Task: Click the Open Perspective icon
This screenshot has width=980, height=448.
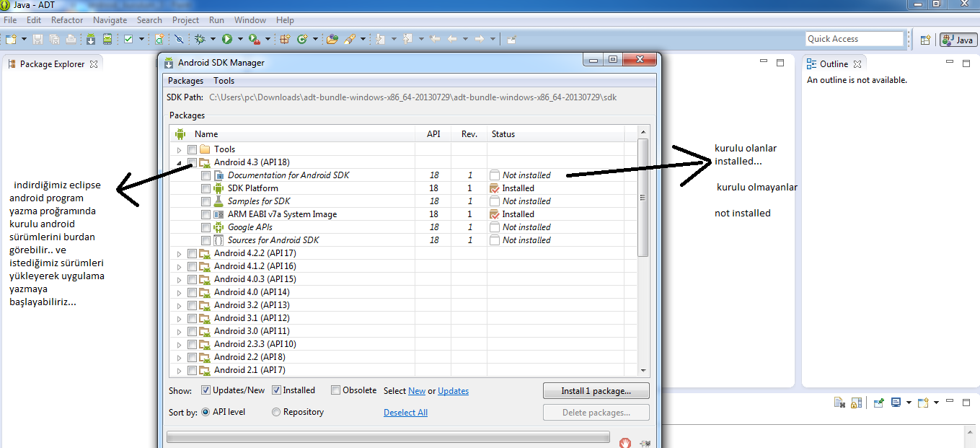Action: tap(925, 40)
